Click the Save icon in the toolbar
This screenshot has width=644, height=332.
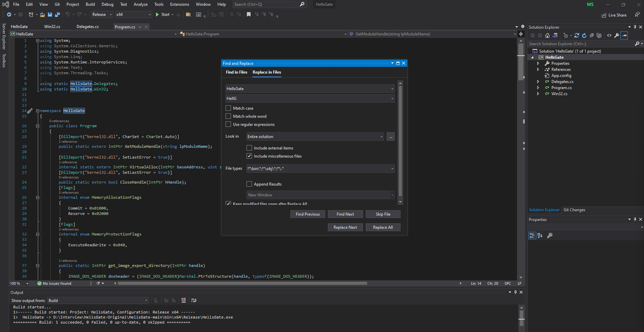(x=50, y=15)
